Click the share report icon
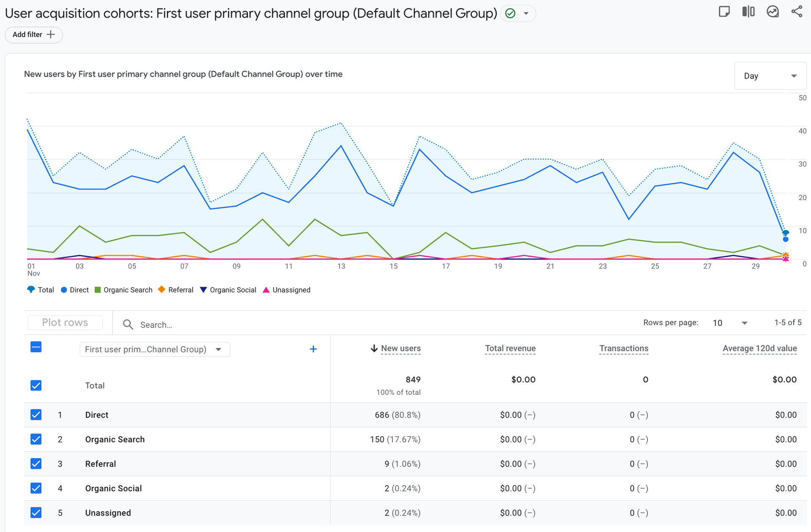This screenshot has height=532, width=811. click(797, 12)
